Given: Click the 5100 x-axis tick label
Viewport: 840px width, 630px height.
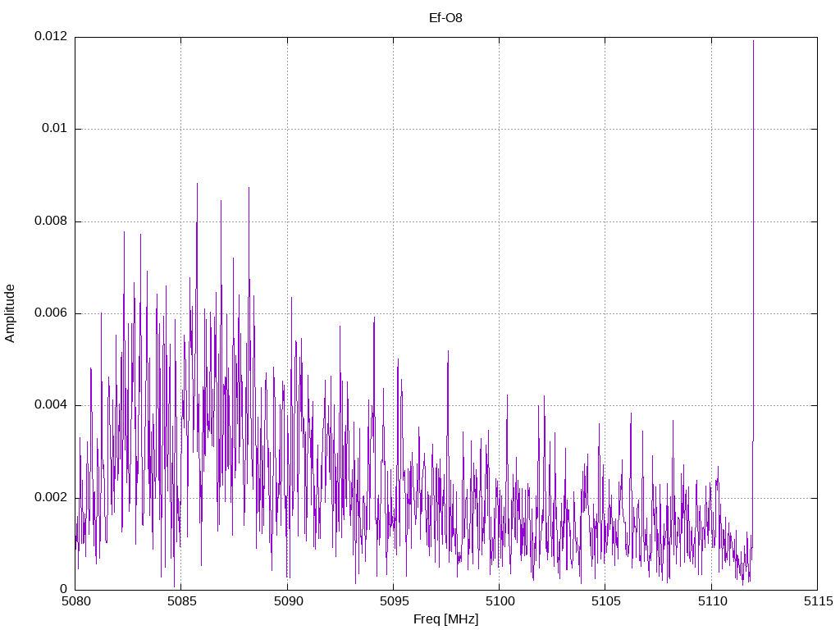Looking at the screenshot, I should click(500, 601).
